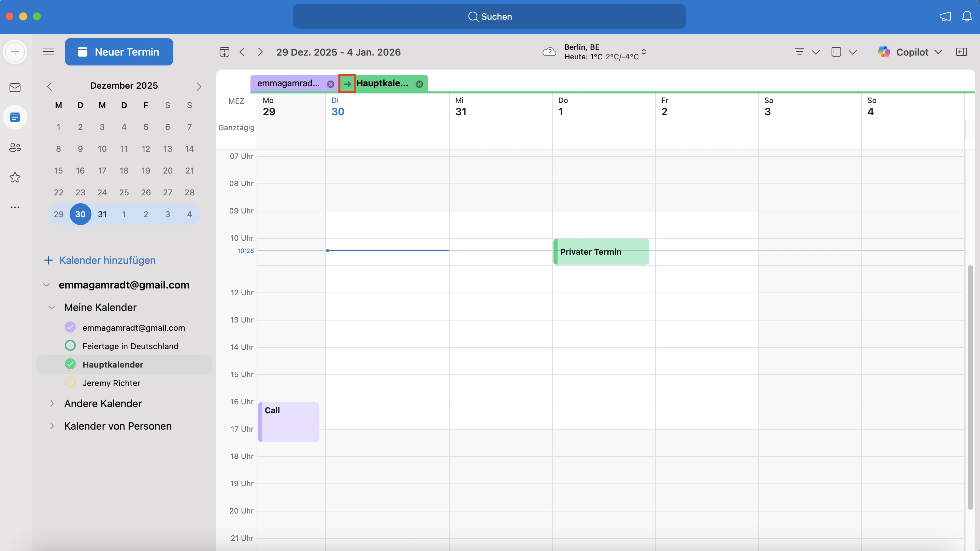Screen dimensions: 980x551
Task: Click the overlay arrow on Hauptkalender tab
Action: point(347,84)
